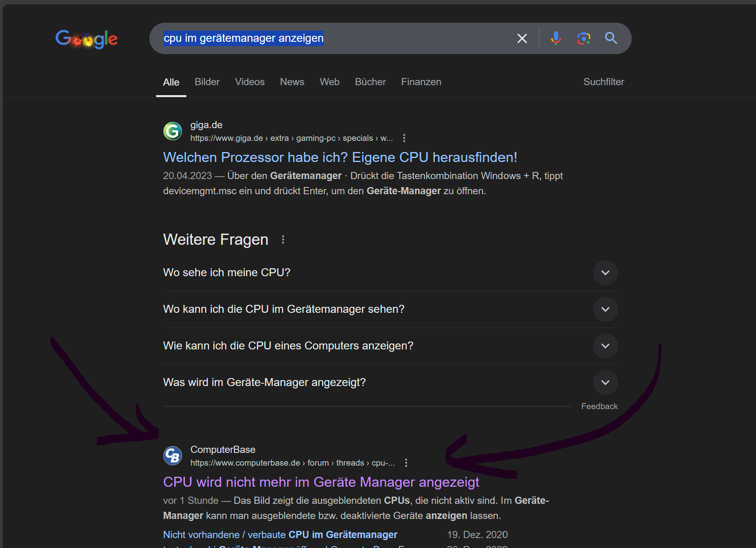Screen dimensions: 756x548
Task: Open 'CPU wird nicht mehr im Geräte Manager angezeigt'
Action: coord(321,482)
